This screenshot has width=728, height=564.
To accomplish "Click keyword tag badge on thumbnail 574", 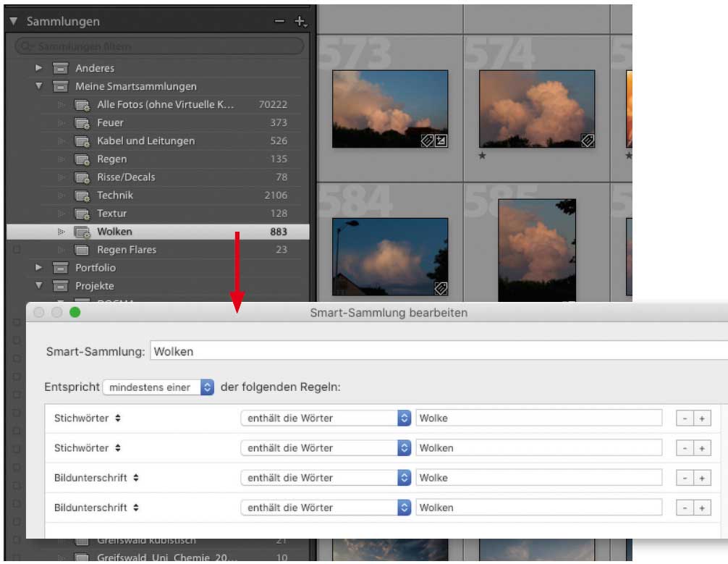I will (x=588, y=141).
